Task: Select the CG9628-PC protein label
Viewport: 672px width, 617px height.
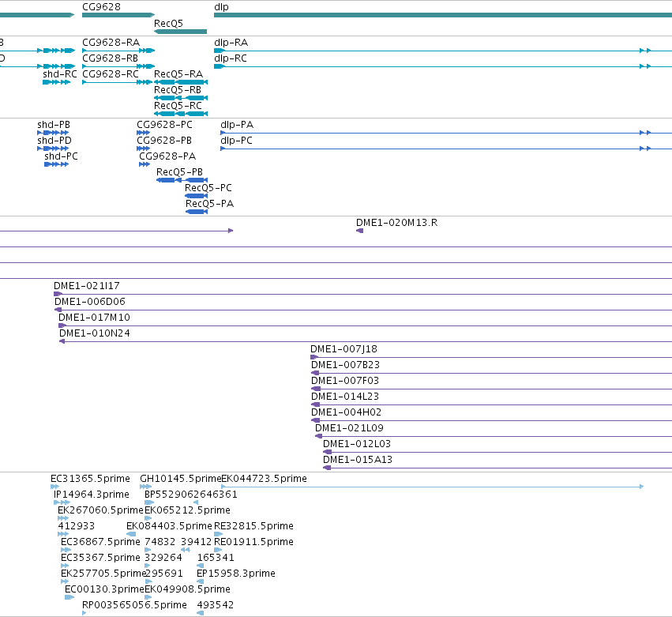Action: 164,125
